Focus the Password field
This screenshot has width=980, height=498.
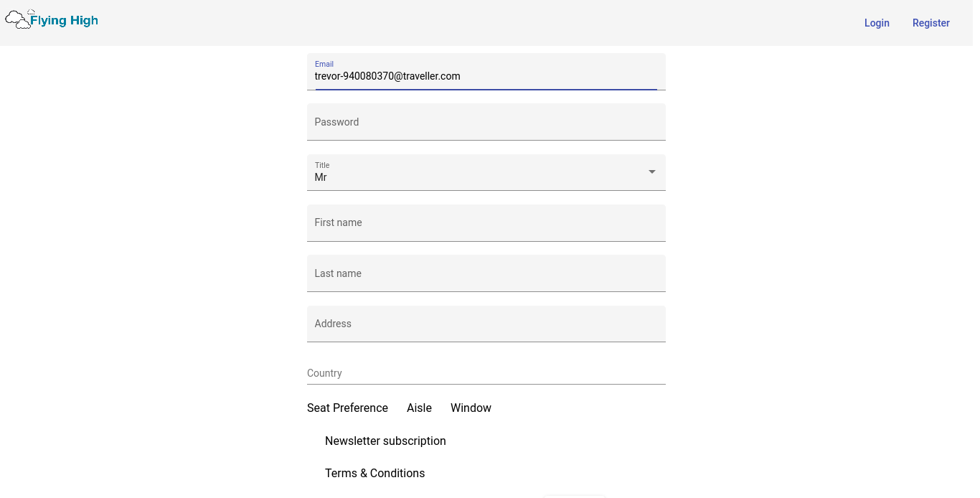[x=486, y=122]
